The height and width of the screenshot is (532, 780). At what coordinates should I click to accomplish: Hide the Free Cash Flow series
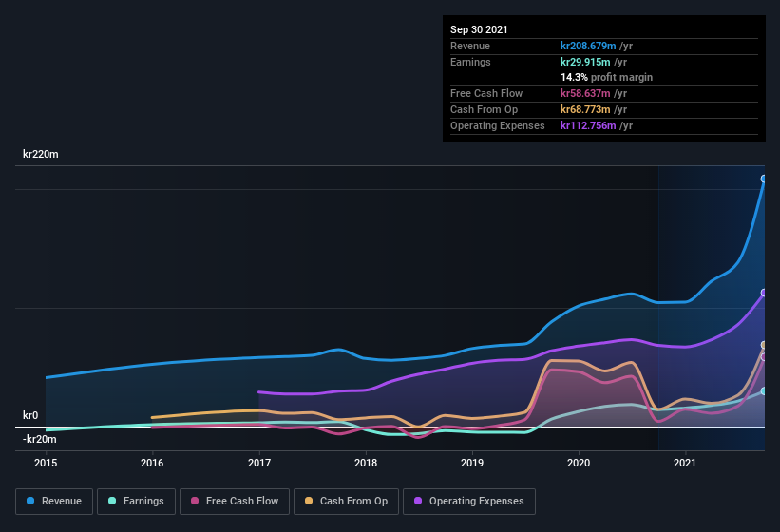point(235,501)
